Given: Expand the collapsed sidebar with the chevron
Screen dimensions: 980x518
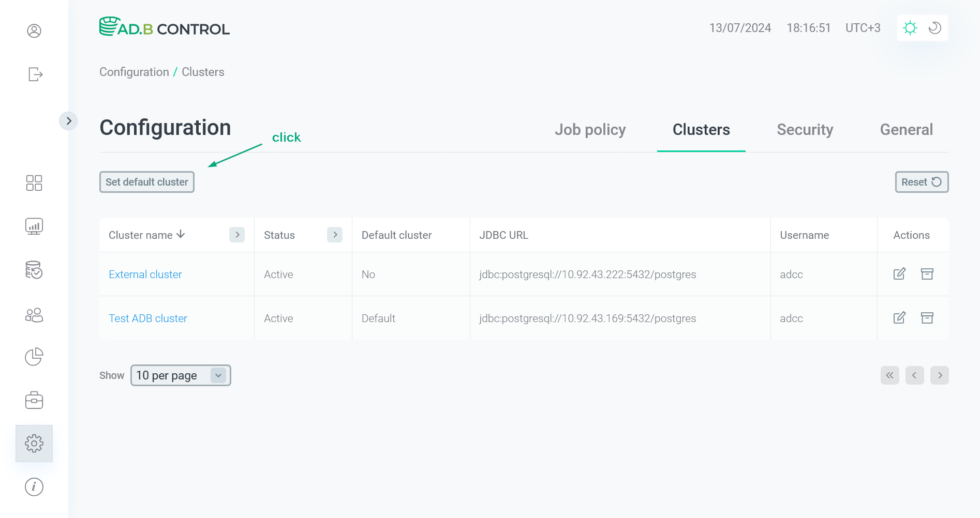Looking at the screenshot, I should [69, 120].
